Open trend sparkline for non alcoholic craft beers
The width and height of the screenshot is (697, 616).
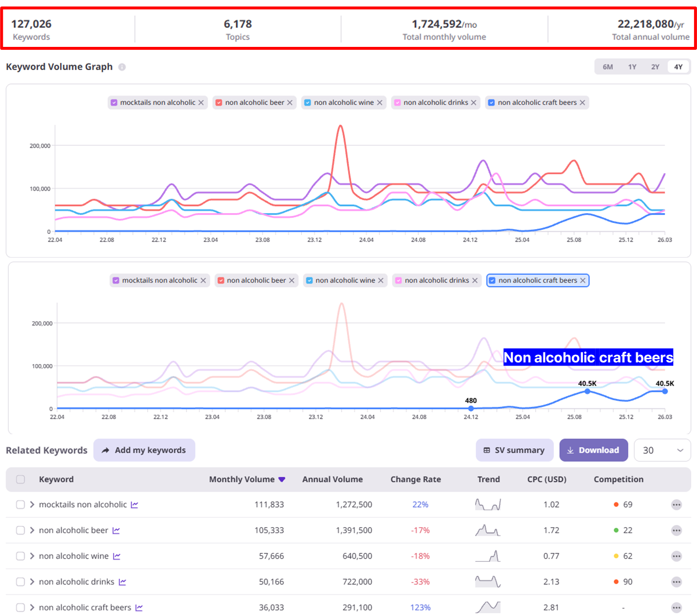tap(488, 607)
